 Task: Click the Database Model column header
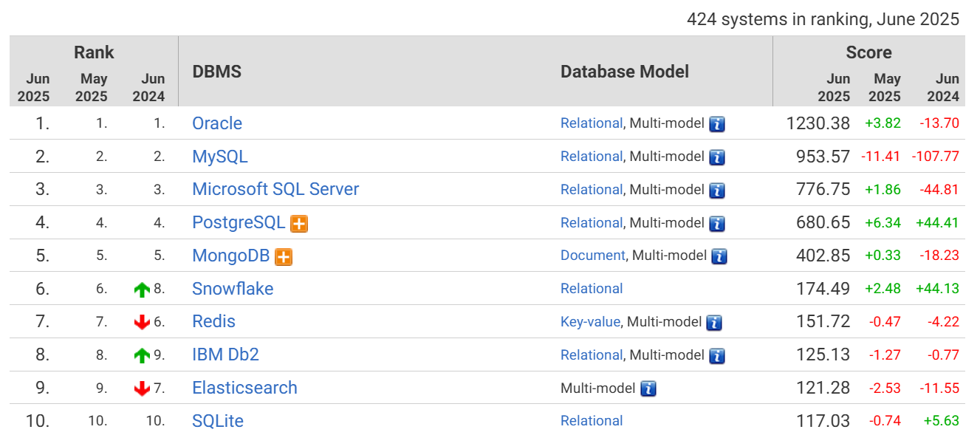tap(625, 72)
